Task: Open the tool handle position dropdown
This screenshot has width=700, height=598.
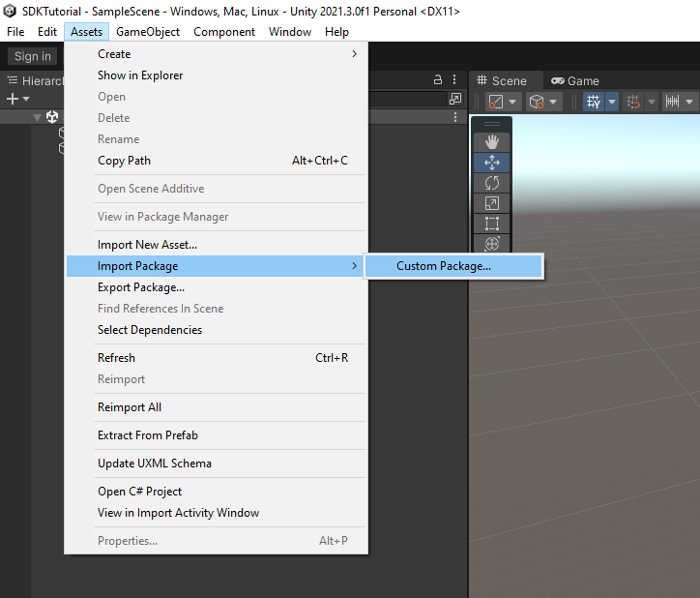Action: pos(503,102)
